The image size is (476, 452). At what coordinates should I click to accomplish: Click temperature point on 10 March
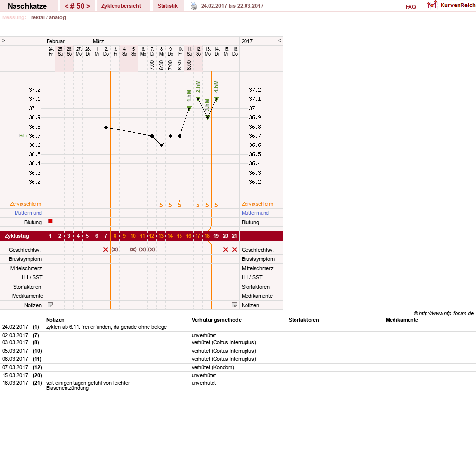[180, 136]
